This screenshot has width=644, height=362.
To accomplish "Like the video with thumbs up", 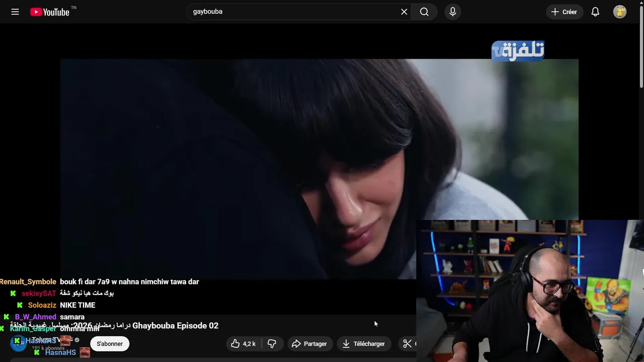I will (x=243, y=344).
